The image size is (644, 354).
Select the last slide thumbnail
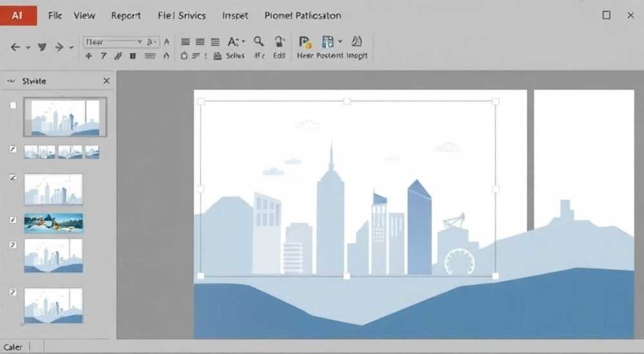[x=53, y=306]
